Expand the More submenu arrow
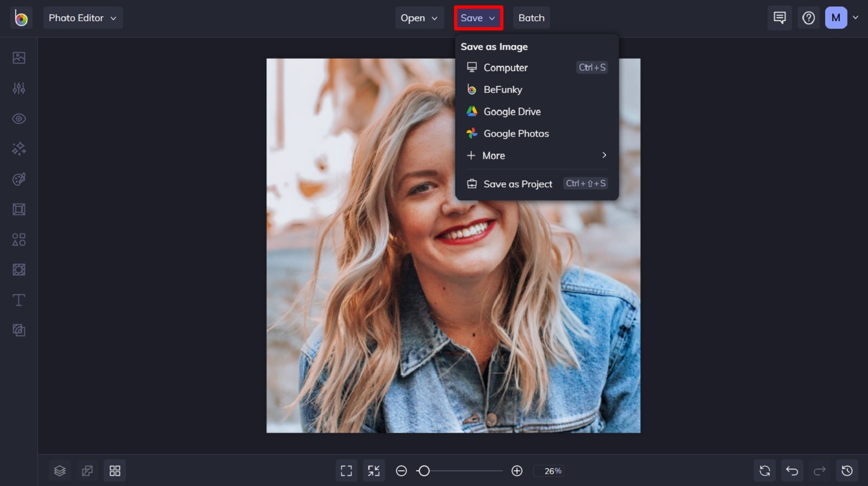 pyautogui.click(x=604, y=155)
